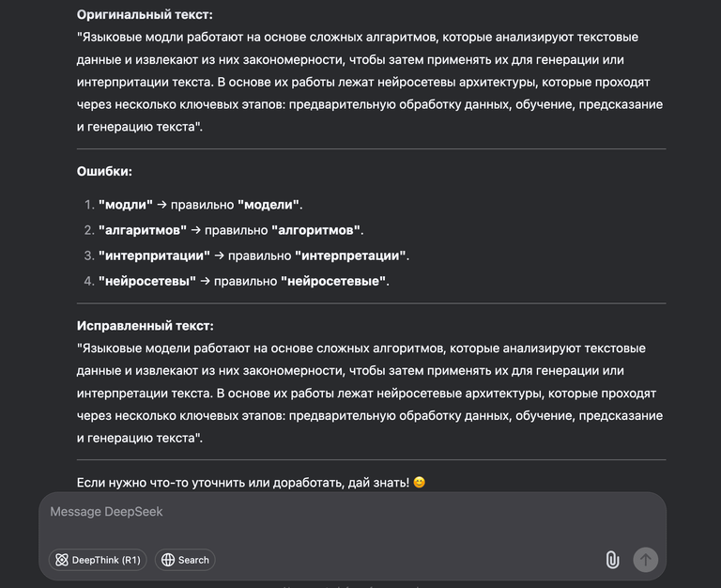Click the globe icon on Search
The height and width of the screenshot is (588, 721).
click(x=168, y=560)
